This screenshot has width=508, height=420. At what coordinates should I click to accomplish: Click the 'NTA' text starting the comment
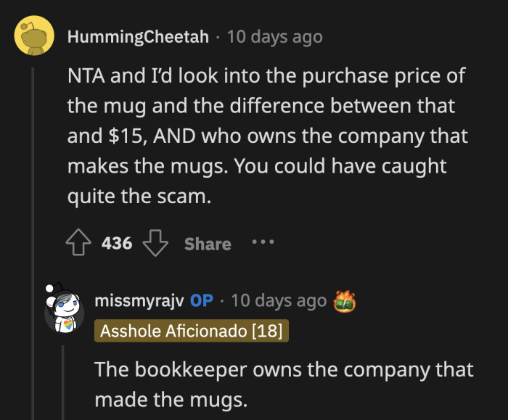click(86, 75)
